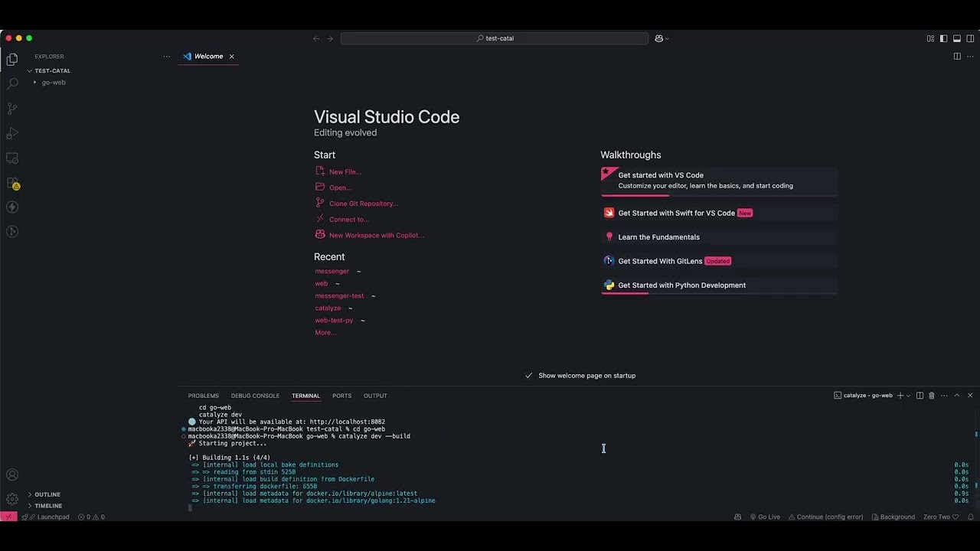Open notifications bell in status bar

click(971, 517)
